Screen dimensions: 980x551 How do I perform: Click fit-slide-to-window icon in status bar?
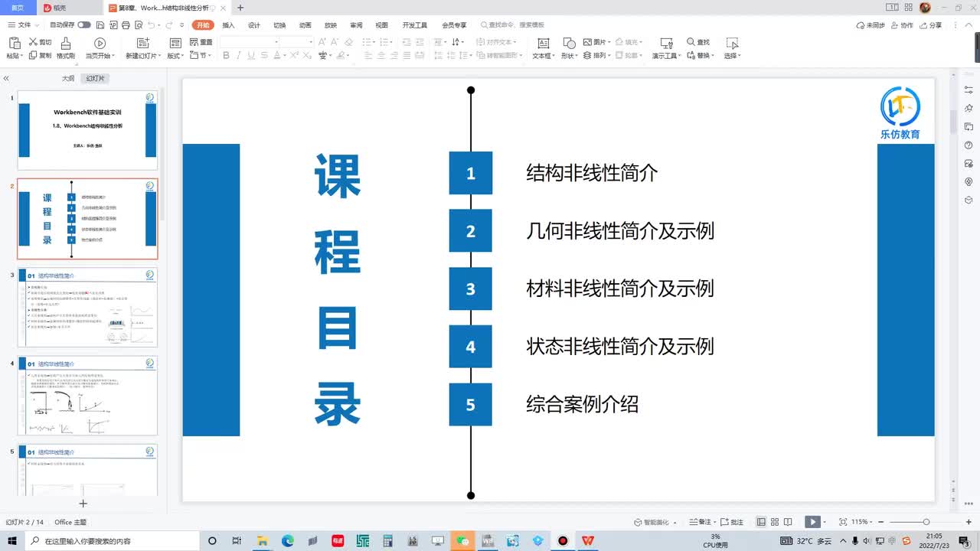point(843,522)
